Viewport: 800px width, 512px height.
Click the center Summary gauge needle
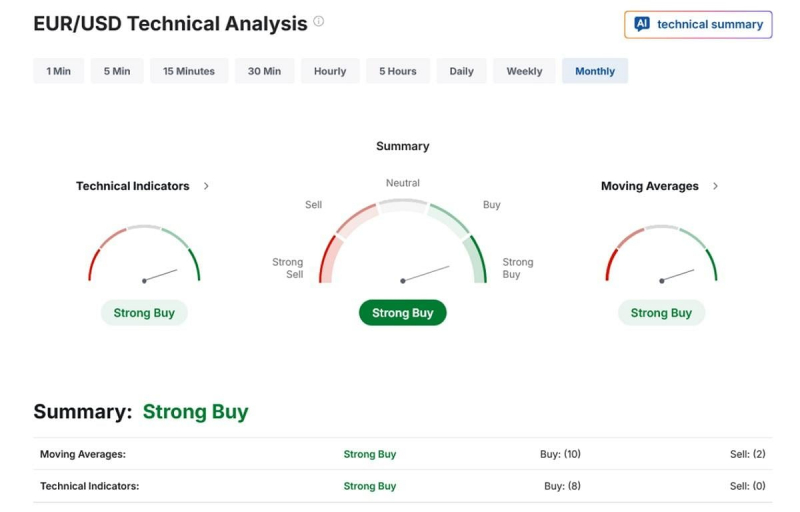pyautogui.click(x=426, y=273)
